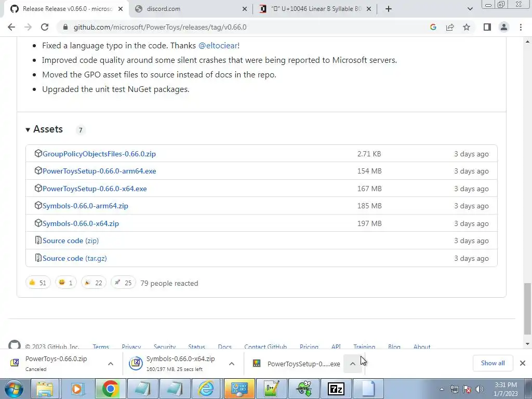This screenshot has width=532, height=399.
Task: Close the downloads bar
Action: click(523, 363)
